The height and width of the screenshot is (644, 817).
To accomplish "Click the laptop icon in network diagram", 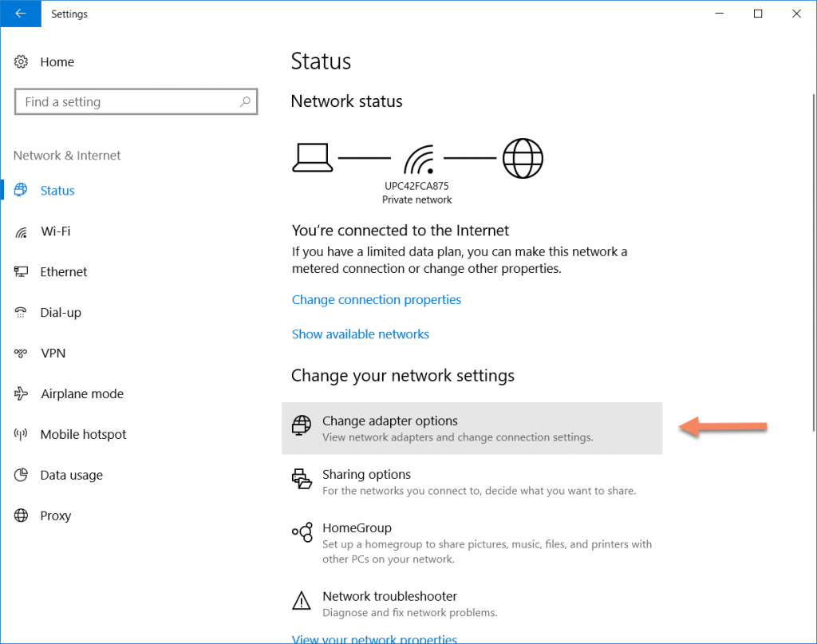I will click(313, 157).
